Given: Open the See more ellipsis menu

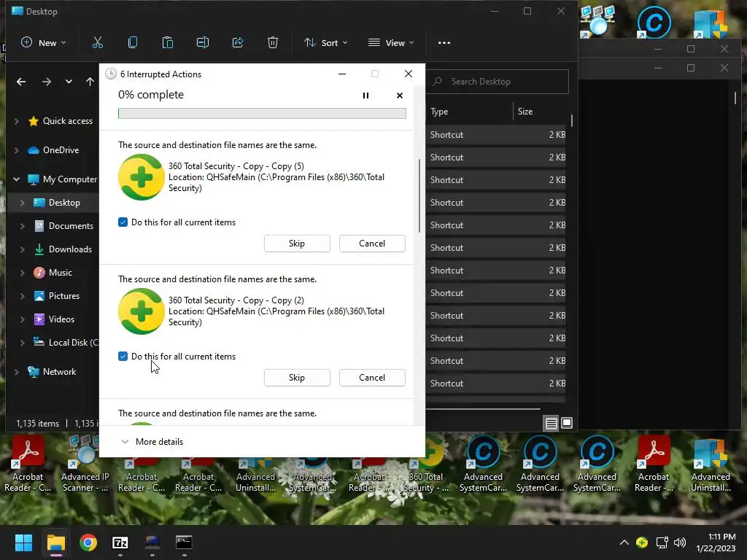Looking at the screenshot, I should [x=444, y=43].
